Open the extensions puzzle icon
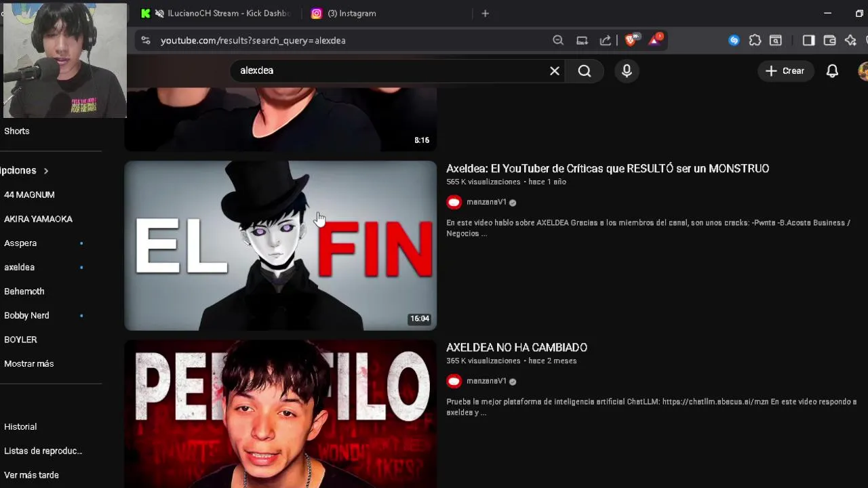The image size is (868, 488). 755,40
